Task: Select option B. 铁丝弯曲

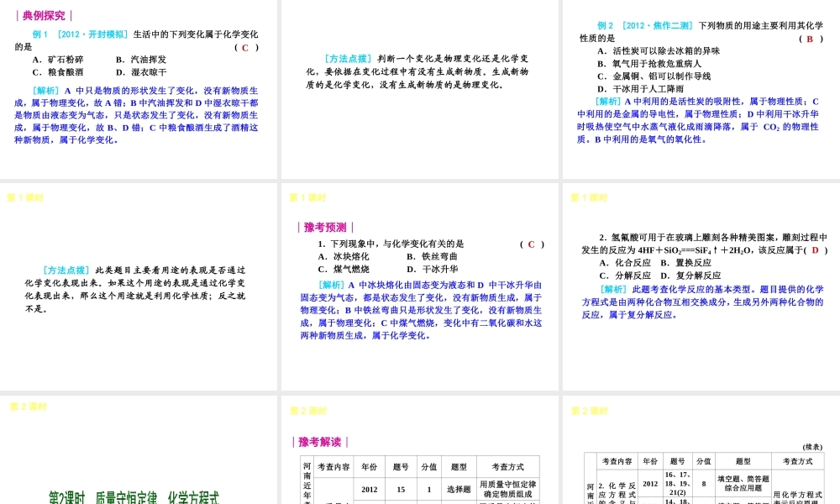Action: [x=433, y=256]
